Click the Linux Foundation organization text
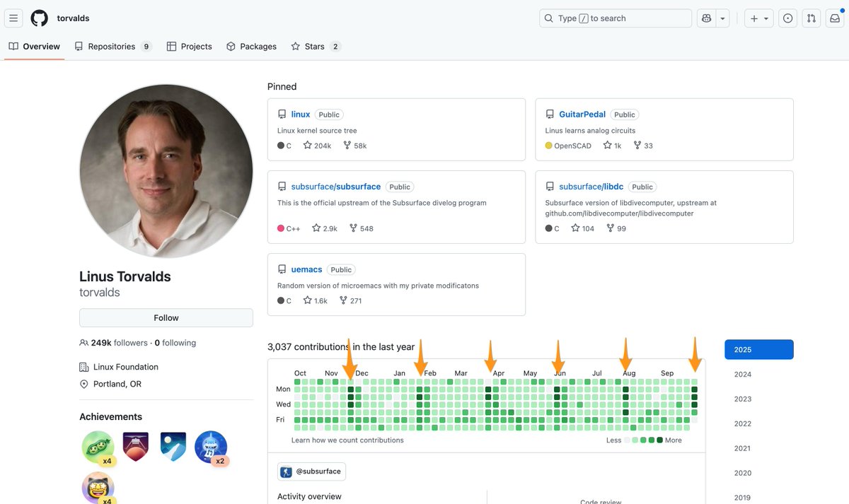 coord(125,367)
